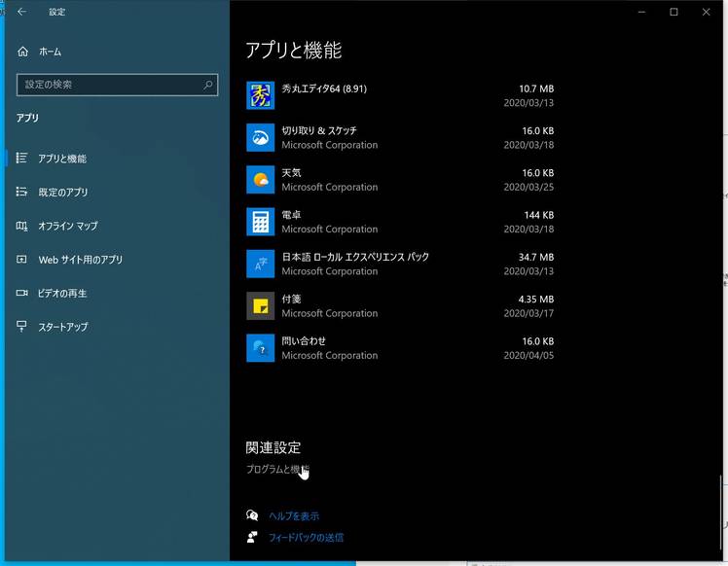Select 付箋 app name

(x=291, y=299)
